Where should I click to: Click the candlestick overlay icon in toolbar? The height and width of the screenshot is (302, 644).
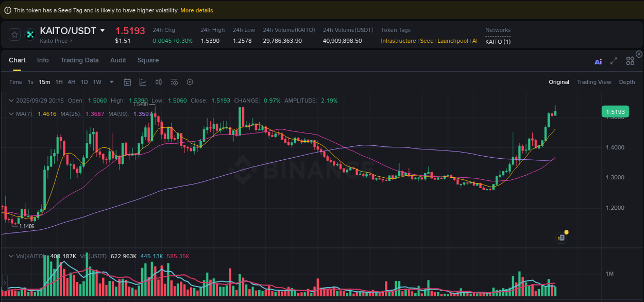click(x=158, y=82)
